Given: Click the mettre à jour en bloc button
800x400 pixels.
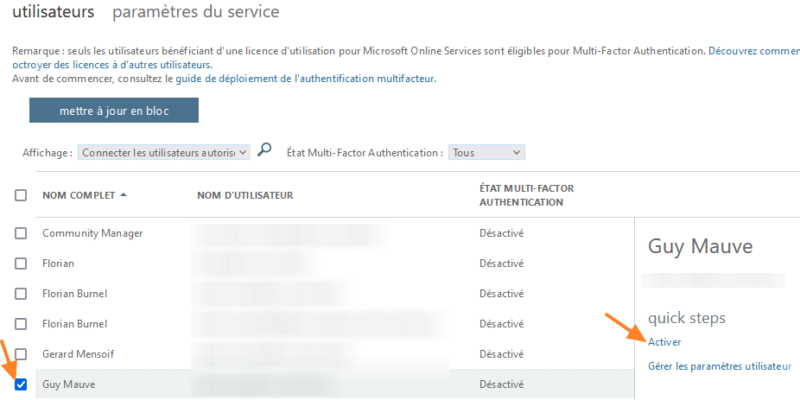Looking at the screenshot, I should [x=114, y=110].
